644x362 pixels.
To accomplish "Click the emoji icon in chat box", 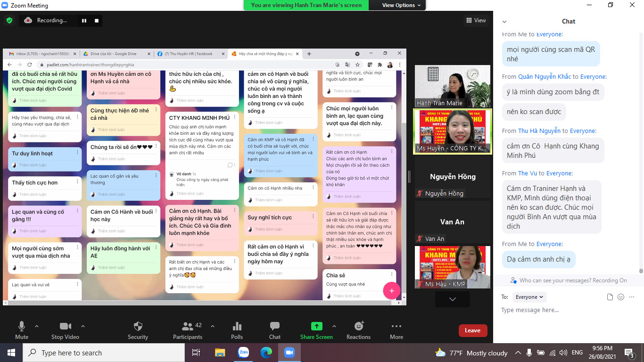I will pos(621,297).
